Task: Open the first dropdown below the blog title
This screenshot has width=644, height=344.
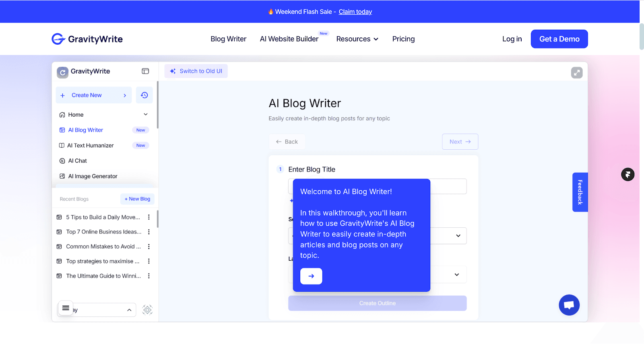Action: (458, 236)
